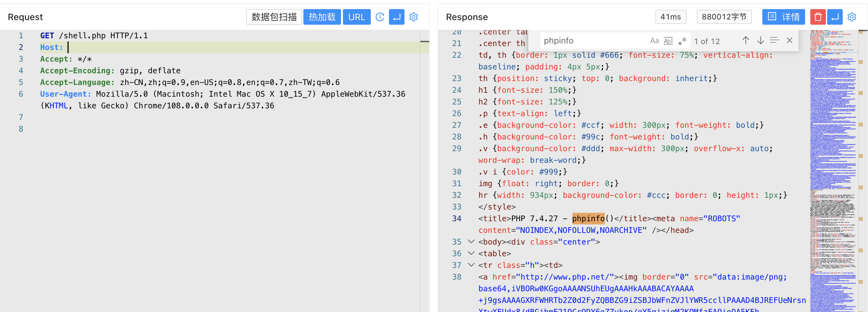Image resolution: width=868 pixels, height=312 pixels.
Task: Click the Host header line in request
Action: (x=230, y=47)
